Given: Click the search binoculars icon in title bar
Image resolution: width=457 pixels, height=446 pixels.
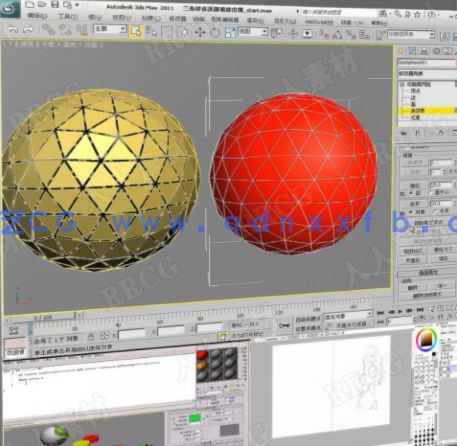Looking at the screenshot, I should pyautogui.click(x=383, y=14).
